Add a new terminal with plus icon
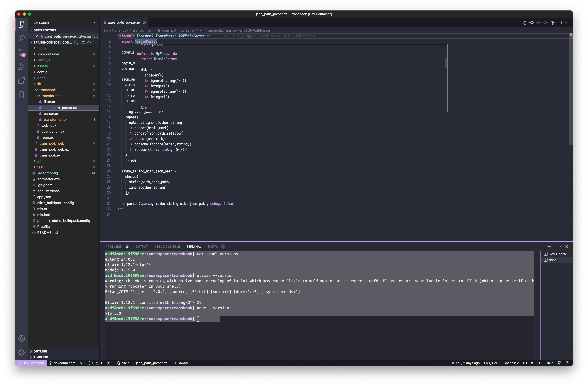 549,246
